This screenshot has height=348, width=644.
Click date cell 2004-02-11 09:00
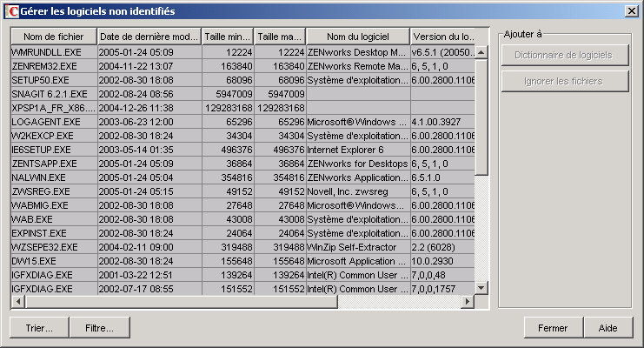click(x=149, y=247)
